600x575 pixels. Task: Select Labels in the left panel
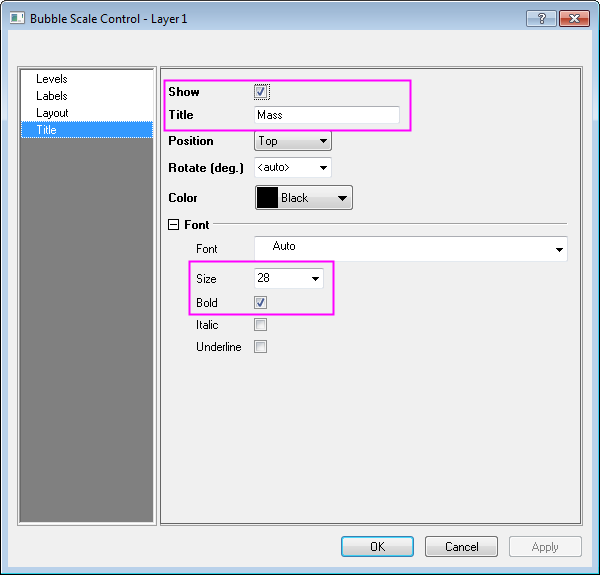click(x=52, y=96)
